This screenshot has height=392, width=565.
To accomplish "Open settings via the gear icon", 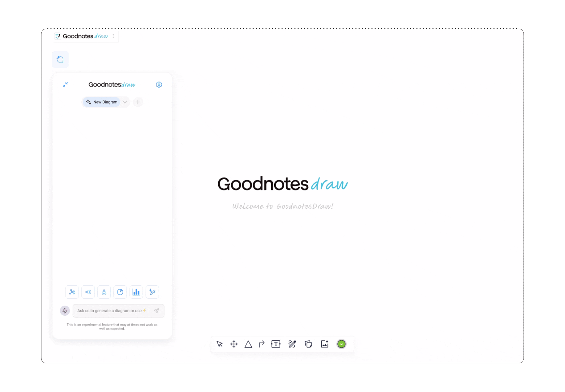I will [159, 85].
